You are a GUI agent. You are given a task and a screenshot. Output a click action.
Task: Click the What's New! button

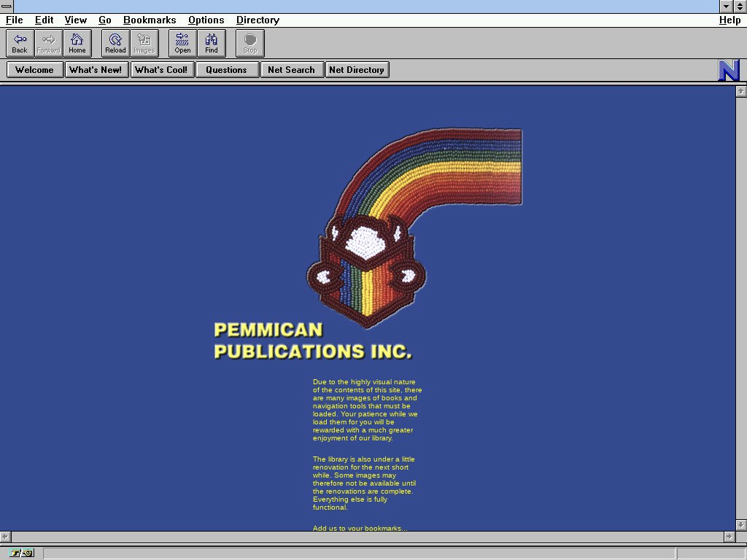click(96, 70)
